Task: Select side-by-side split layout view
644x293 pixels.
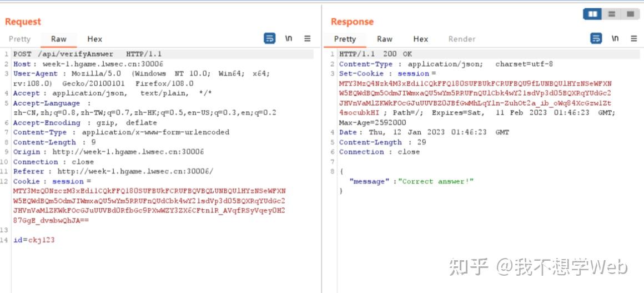Action: [x=593, y=14]
